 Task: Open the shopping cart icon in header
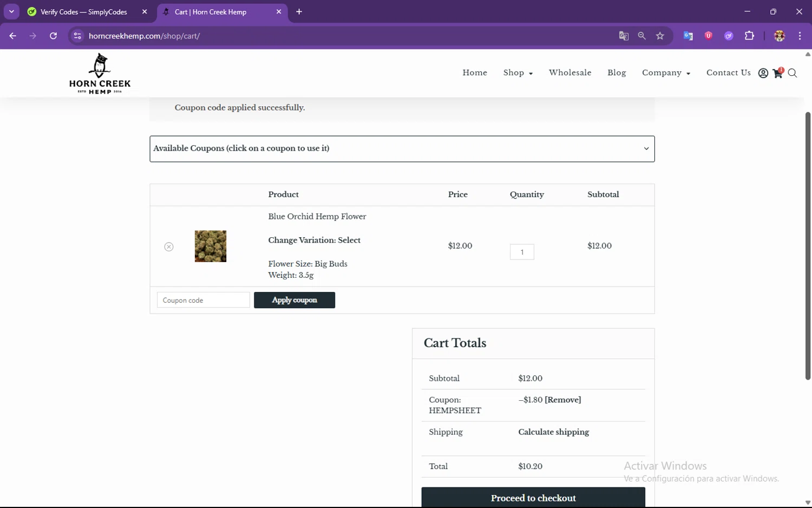(778, 73)
